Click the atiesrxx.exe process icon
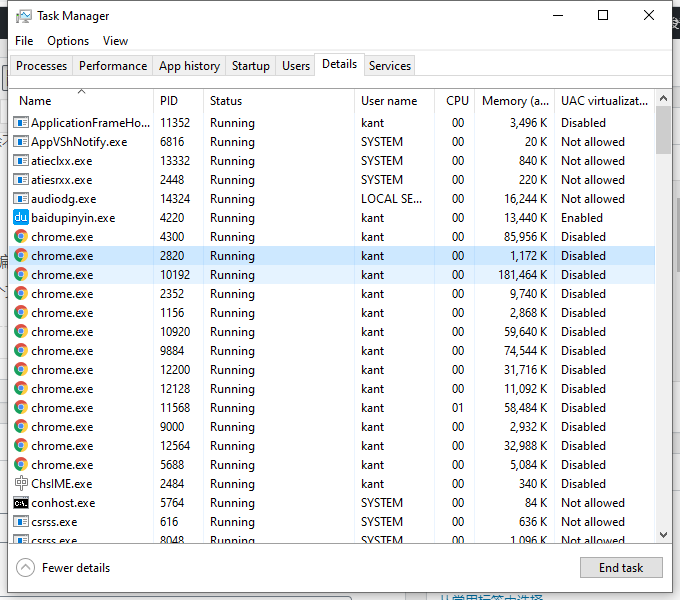The height and width of the screenshot is (600, 680). 21,179
